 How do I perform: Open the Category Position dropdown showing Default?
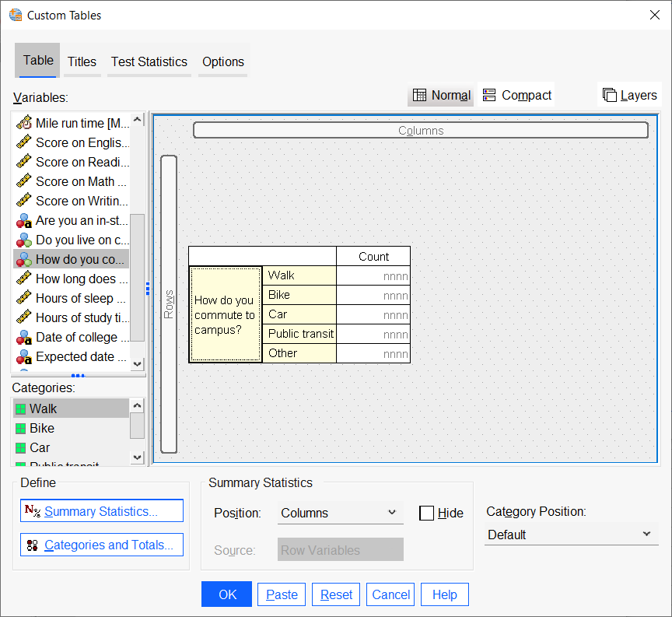pyautogui.click(x=571, y=535)
